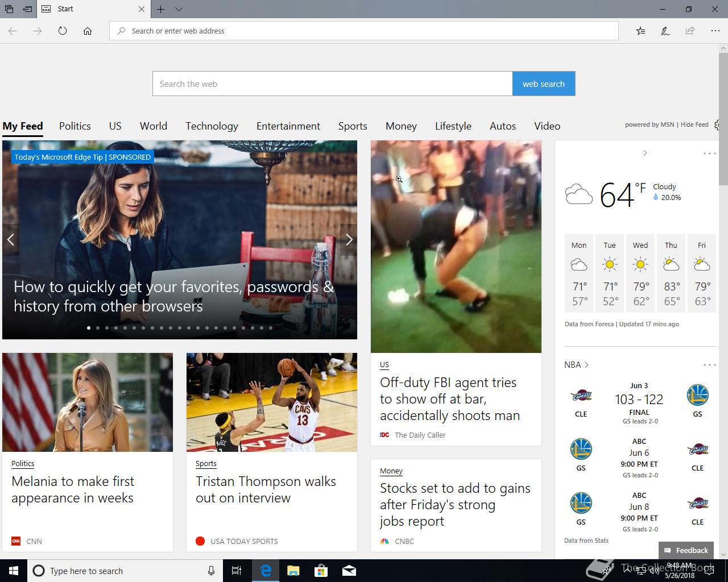The width and height of the screenshot is (728, 582).
Task: Set these tabs aside
Action: tap(27, 9)
